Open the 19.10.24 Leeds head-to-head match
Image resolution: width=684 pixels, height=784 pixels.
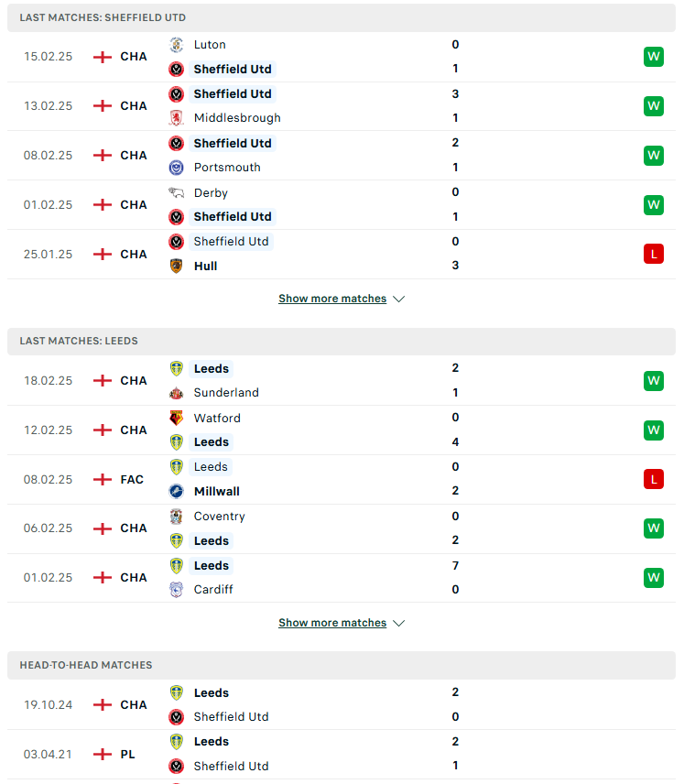click(342, 704)
